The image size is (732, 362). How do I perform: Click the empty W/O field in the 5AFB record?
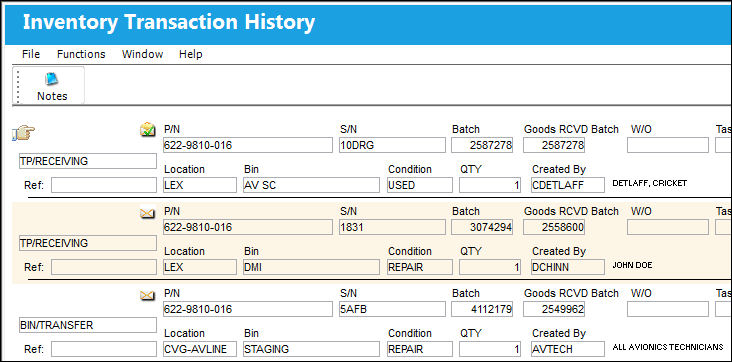[x=668, y=309]
